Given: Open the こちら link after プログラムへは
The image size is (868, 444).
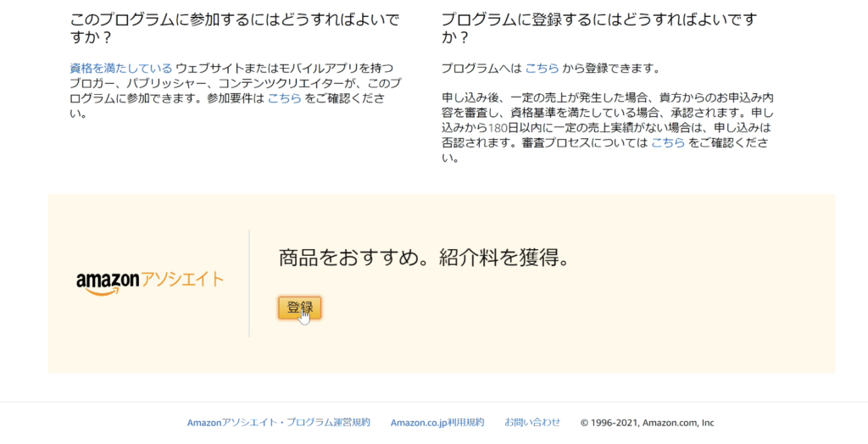Looking at the screenshot, I should (542, 69).
